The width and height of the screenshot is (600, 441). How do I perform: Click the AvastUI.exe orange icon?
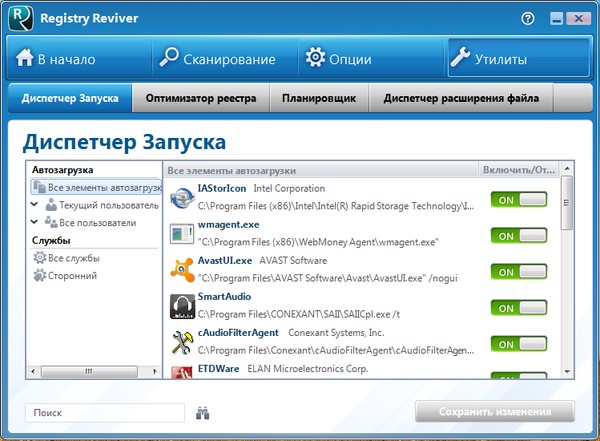click(x=182, y=270)
